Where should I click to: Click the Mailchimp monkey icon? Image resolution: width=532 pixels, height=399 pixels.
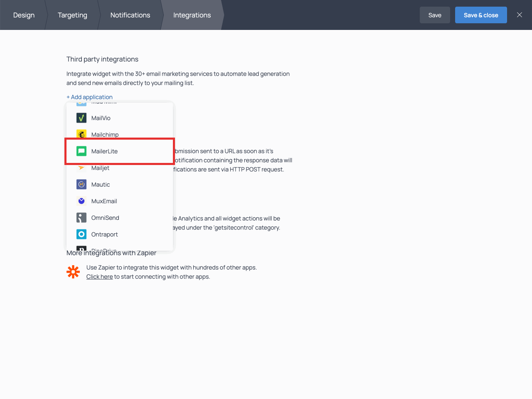point(81,134)
